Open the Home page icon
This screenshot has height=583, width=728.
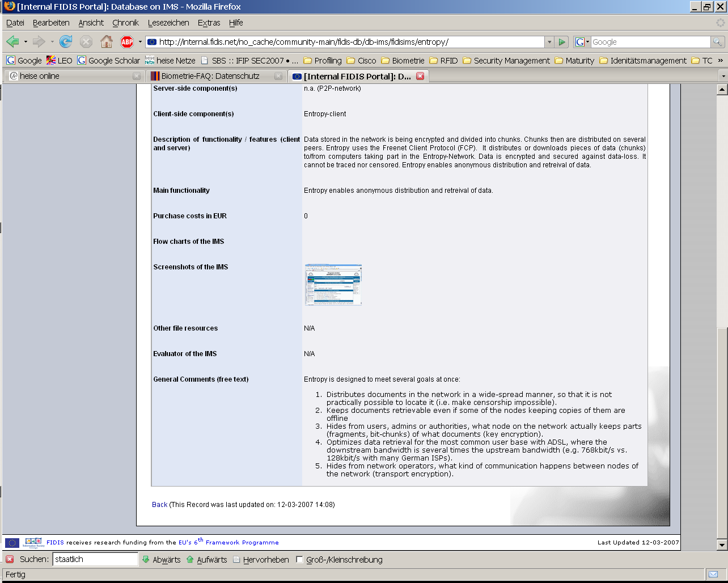(106, 41)
